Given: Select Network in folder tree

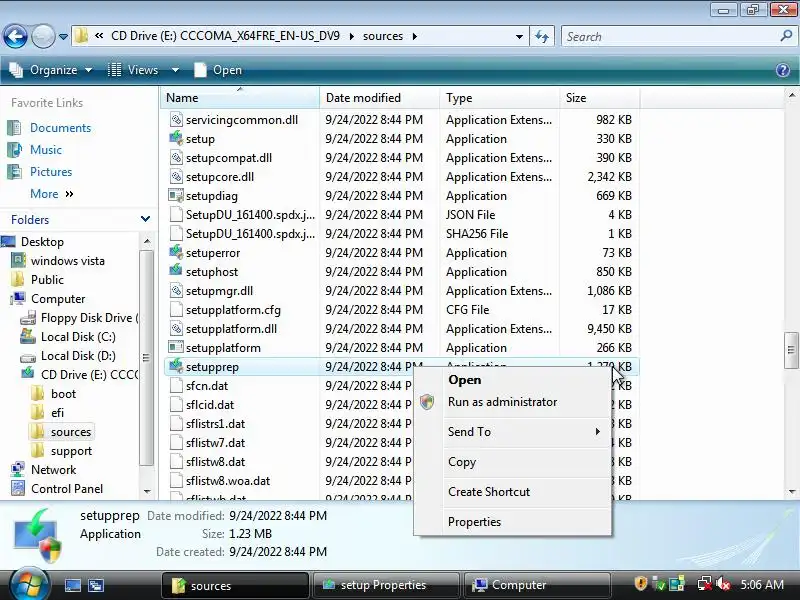Looking at the screenshot, I should click(53, 470).
